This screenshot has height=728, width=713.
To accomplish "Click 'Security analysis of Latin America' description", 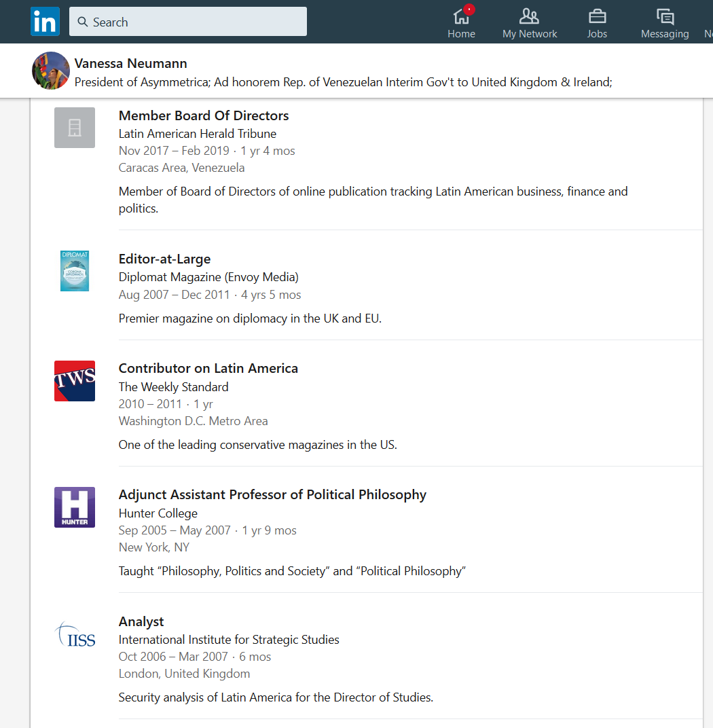I will point(276,697).
